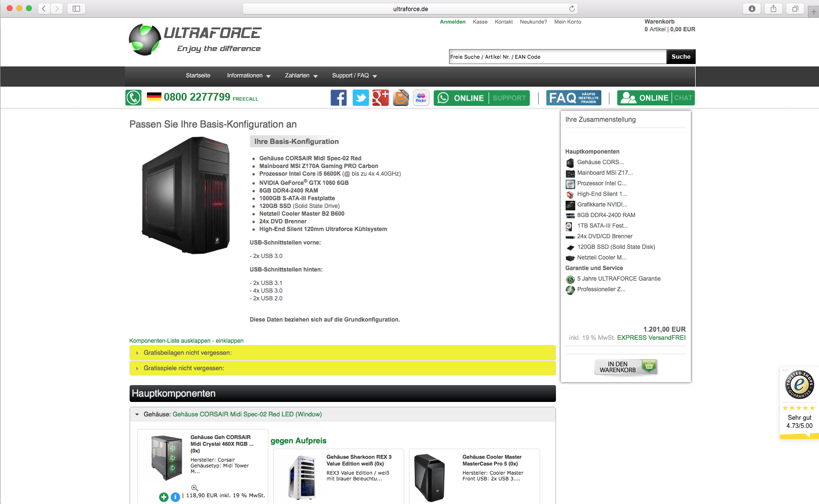This screenshot has width=819, height=504.
Task: Expand the Informationen dropdown menu
Action: pos(249,76)
